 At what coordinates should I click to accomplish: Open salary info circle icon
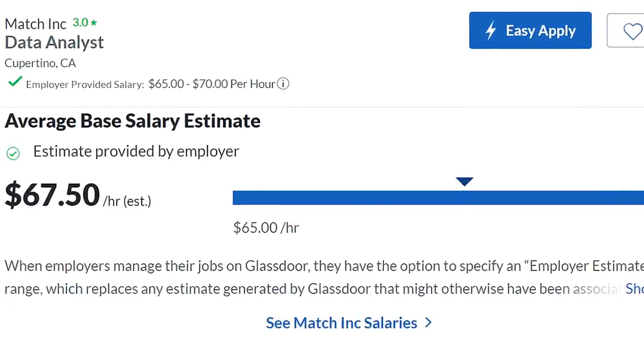pyautogui.click(x=283, y=84)
